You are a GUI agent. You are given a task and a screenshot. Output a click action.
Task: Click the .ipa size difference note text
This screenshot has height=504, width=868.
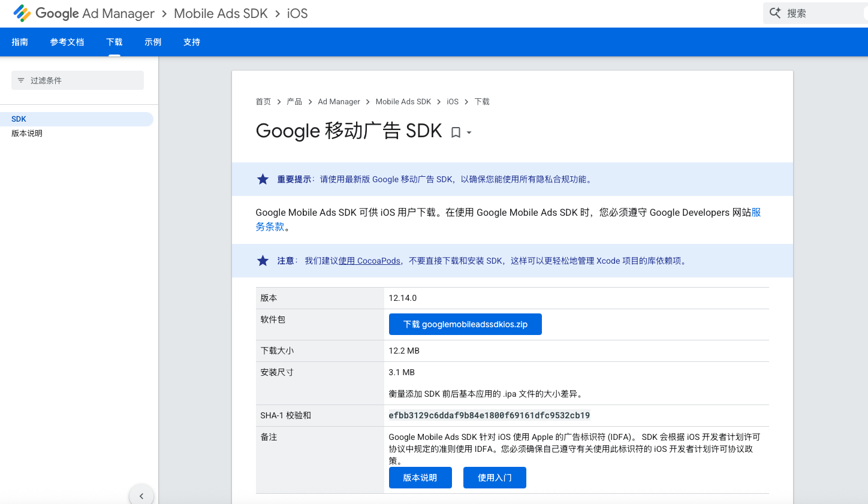pos(487,394)
